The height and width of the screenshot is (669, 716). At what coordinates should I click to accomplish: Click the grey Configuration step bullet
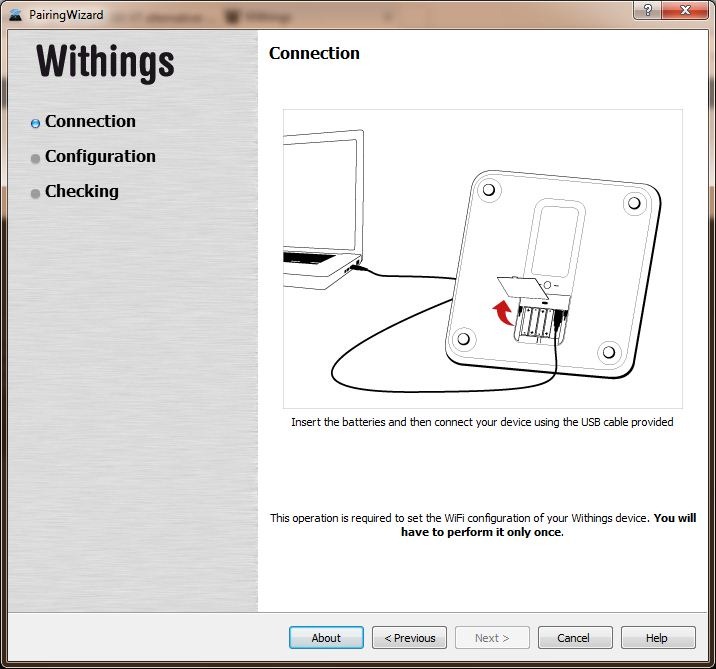(x=35, y=158)
